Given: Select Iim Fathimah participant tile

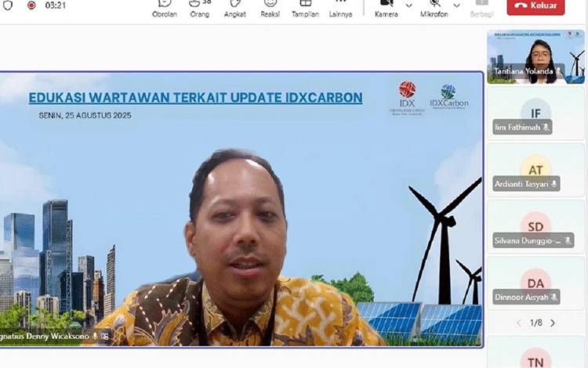Looking at the screenshot, I should pos(535,114).
